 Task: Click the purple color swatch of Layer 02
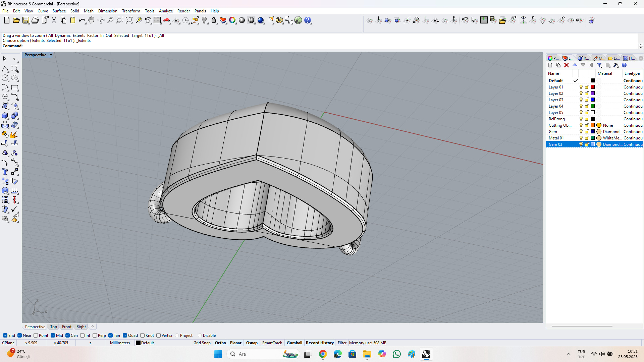[593, 94]
